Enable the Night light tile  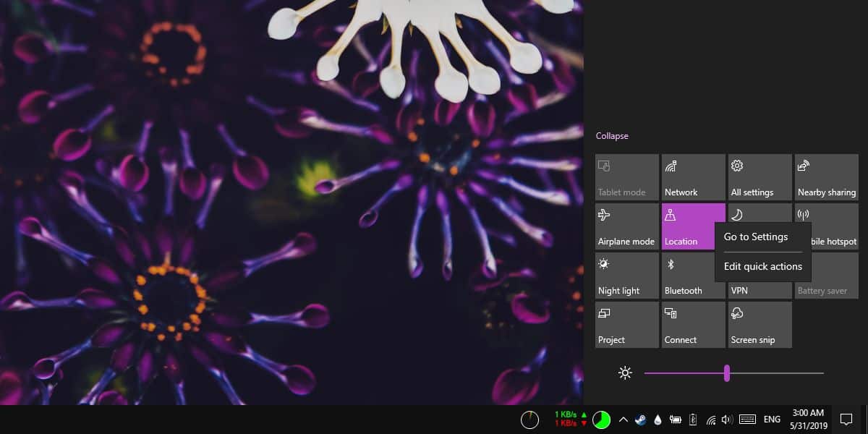[x=627, y=276]
